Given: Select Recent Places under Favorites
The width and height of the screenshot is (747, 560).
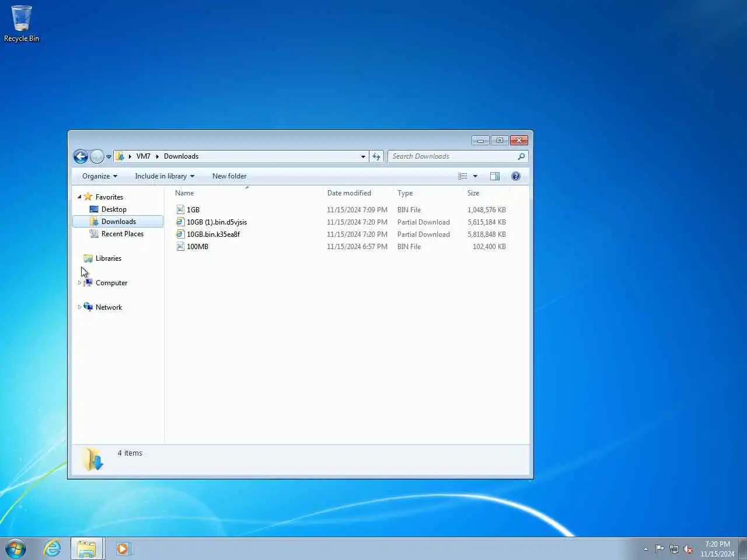Looking at the screenshot, I should [x=123, y=234].
